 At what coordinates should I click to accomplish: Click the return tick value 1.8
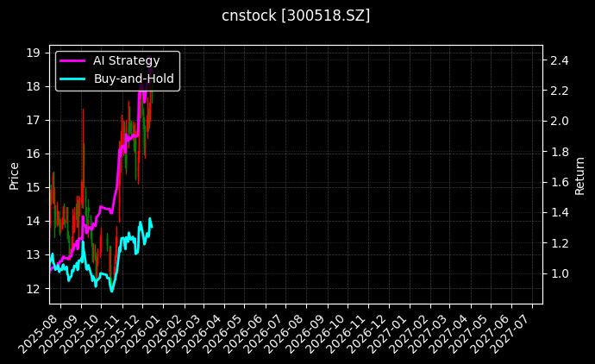click(560, 152)
